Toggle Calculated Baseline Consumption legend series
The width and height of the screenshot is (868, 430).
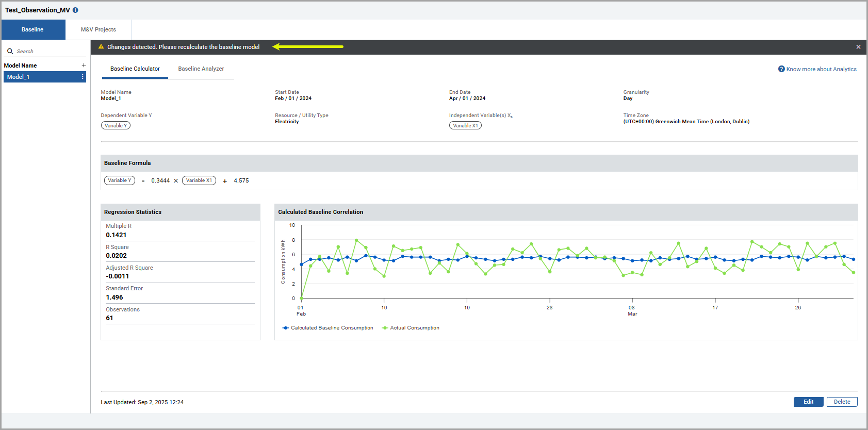[327, 328]
